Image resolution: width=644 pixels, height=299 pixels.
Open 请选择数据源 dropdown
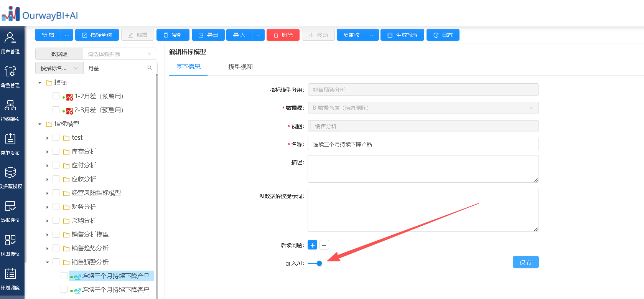click(x=120, y=54)
